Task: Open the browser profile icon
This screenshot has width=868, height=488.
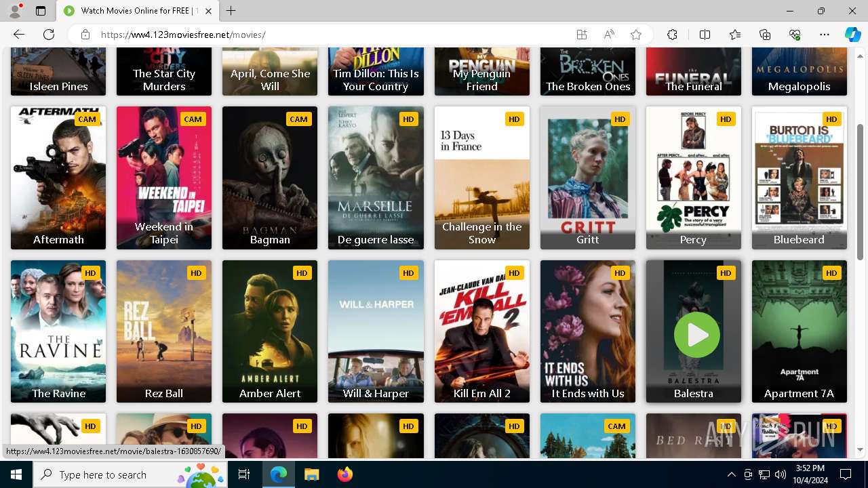Action: [15, 11]
